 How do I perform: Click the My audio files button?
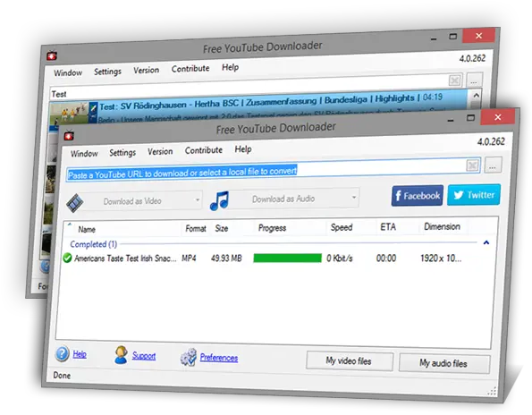pos(444,363)
